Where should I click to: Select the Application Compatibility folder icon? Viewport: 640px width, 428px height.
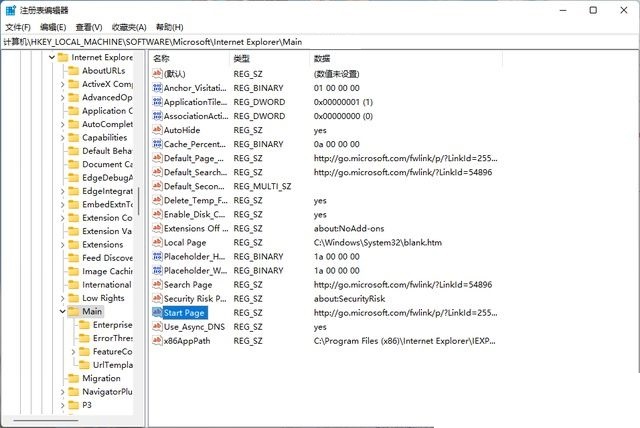click(x=73, y=111)
